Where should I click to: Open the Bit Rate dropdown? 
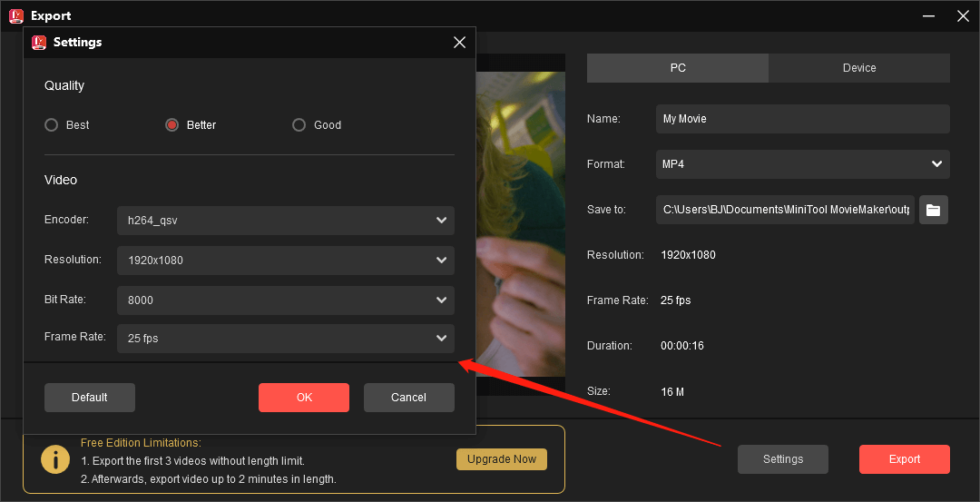pyautogui.click(x=285, y=300)
